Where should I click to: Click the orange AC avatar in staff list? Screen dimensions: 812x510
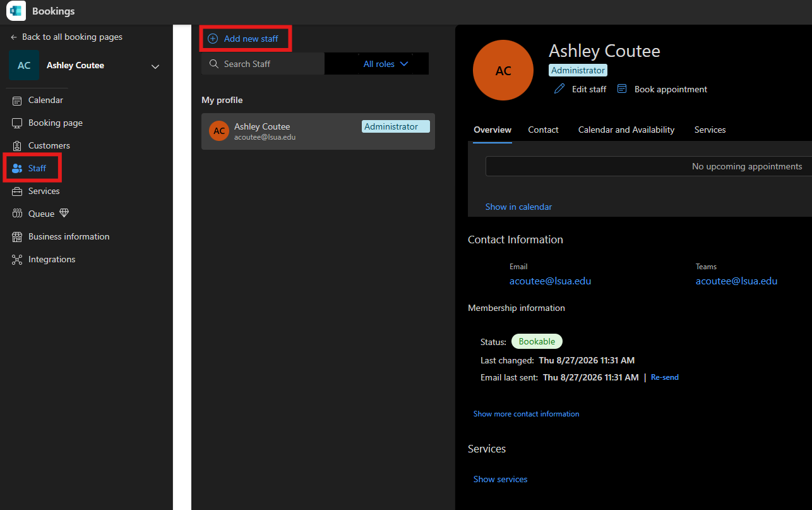click(x=219, y=131)
